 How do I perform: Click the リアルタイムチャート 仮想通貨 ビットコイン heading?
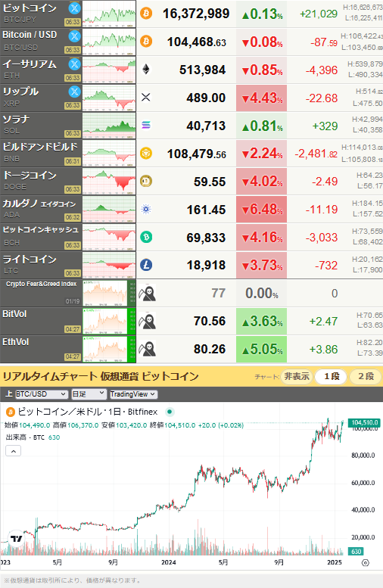(x=101, y=376)
